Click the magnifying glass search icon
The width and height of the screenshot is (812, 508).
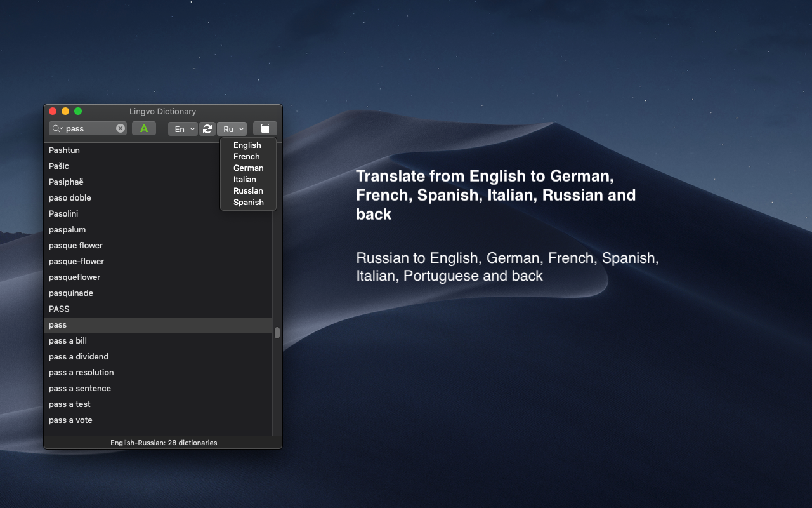tap(56, 129)
